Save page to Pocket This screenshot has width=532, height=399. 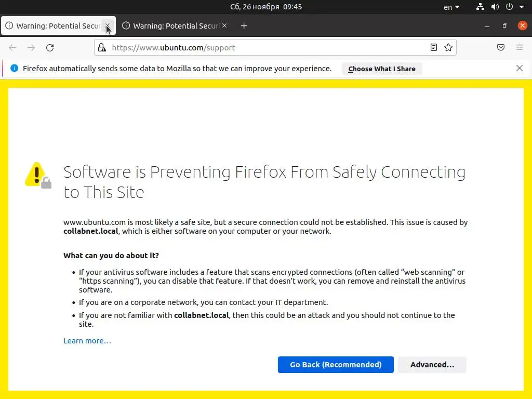pyautogui.click(x=501, y=47)
